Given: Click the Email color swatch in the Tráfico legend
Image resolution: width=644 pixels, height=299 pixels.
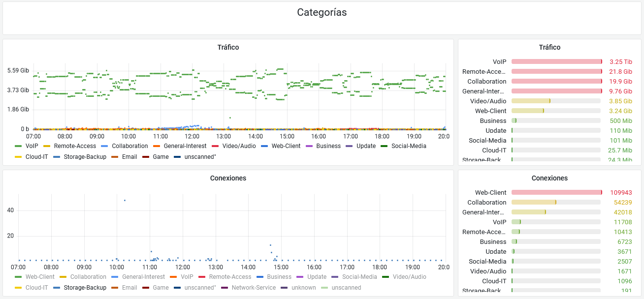Looking at the screenshot, I should [114, 157].
